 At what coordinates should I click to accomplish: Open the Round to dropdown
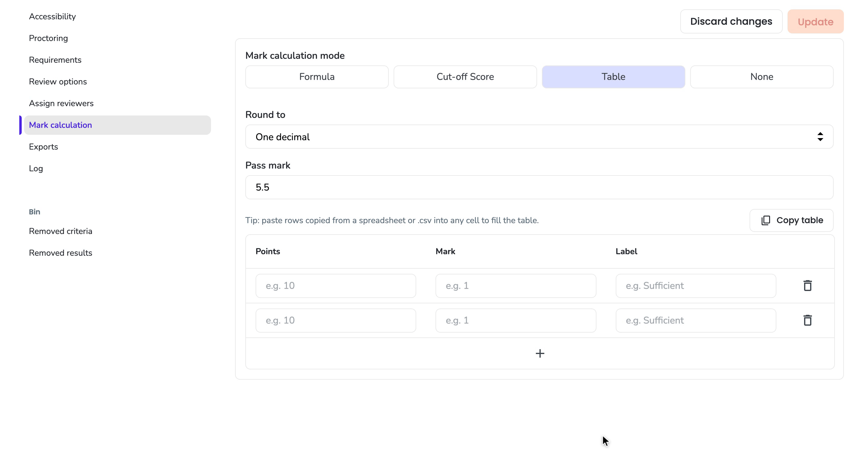(539, 137)
